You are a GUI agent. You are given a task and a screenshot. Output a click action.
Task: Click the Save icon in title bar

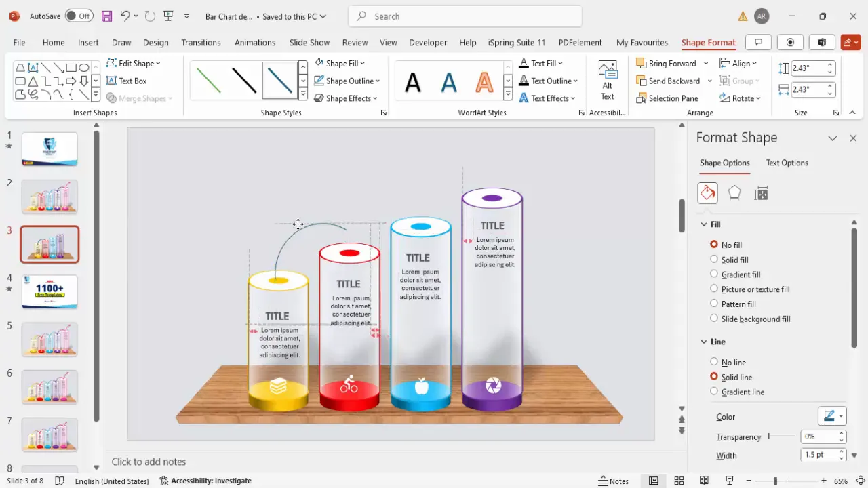[x=106, y=16]
